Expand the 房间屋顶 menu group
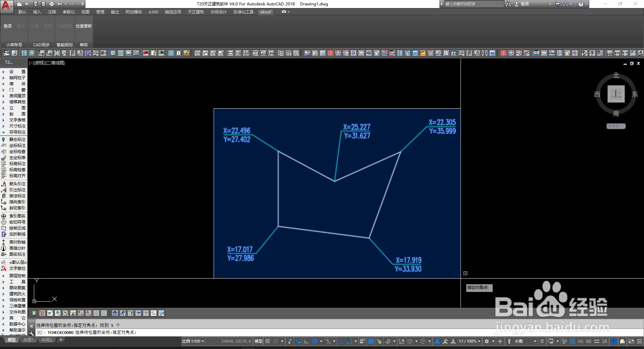The width and height of the screenshot is (644, 349). coord(13,96)
